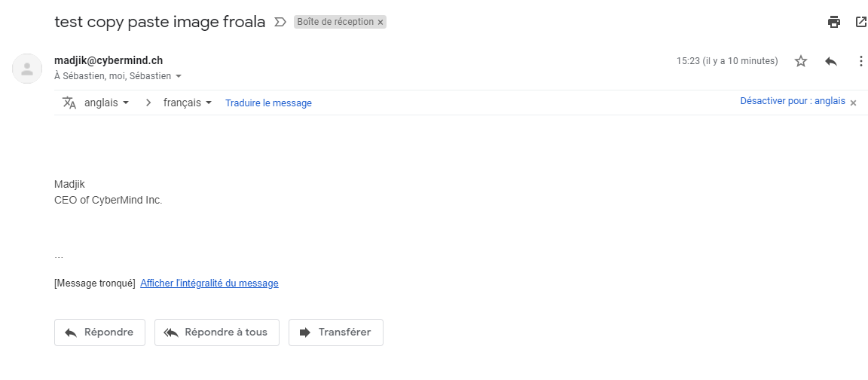Open Afficher l'intégralité du message link
Screen dimensions: 868x380
point(209,283)
